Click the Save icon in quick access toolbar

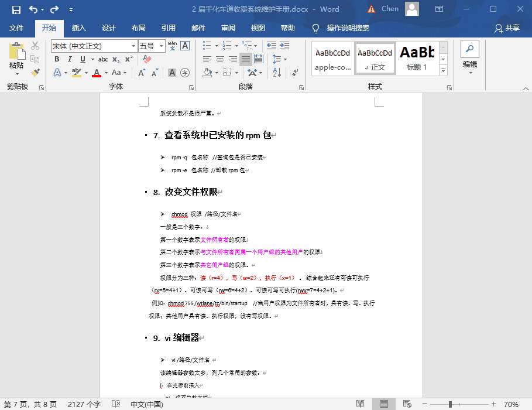(x=16, y=9)
